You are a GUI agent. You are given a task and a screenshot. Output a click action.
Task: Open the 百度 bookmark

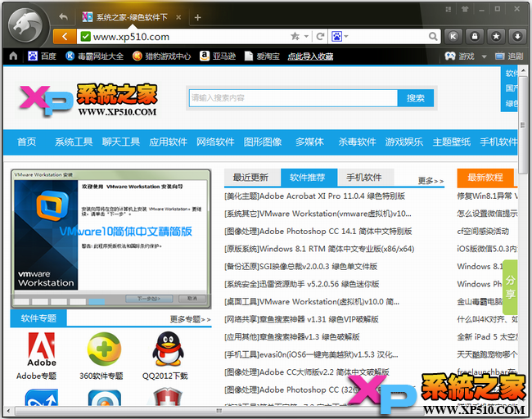click(x=42, y=56)
